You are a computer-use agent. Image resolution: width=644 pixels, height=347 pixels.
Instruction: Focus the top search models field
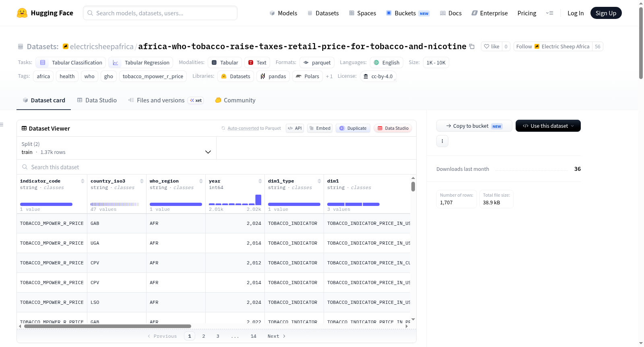tap(160, 13)
